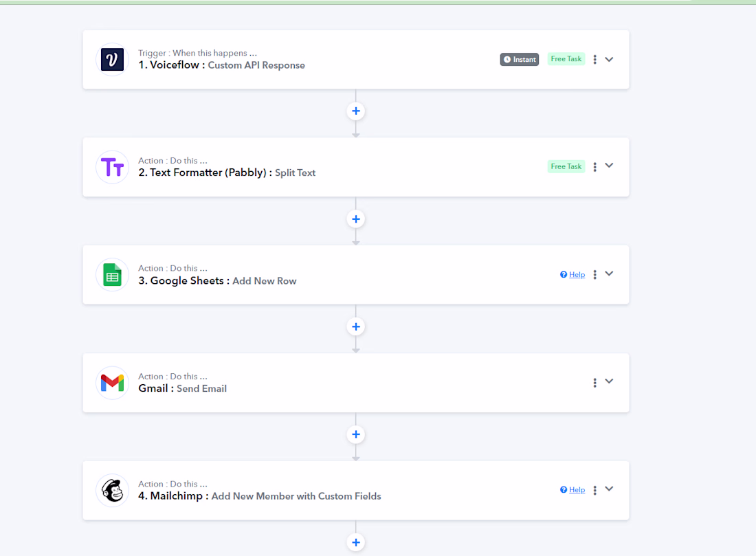This screenshot has height=556, width=756.
Task: Open three-dot menu for Text Formatter step
Action: [594, 167]
